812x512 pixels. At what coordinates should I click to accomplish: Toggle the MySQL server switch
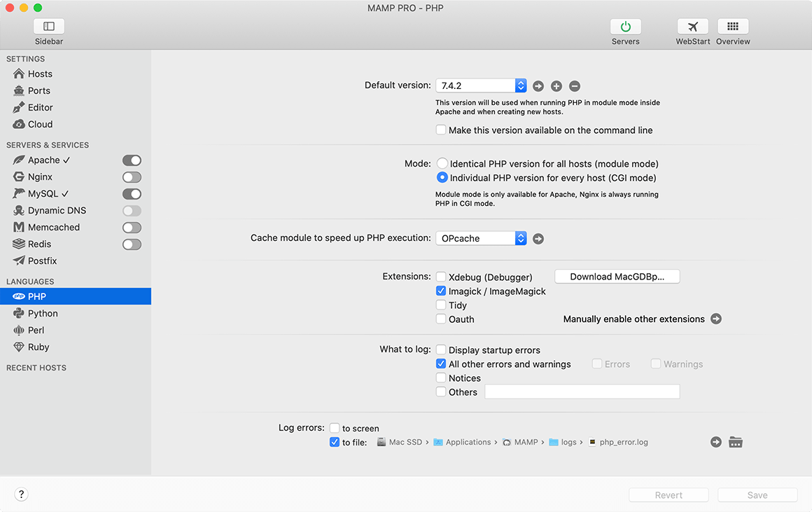[132, 194]
